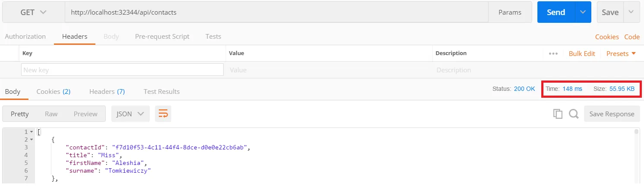The height and width of the screenshot is (186, 644).
Task: Select the response Cookies (2) tab
Action: click(x=54, y=91)
